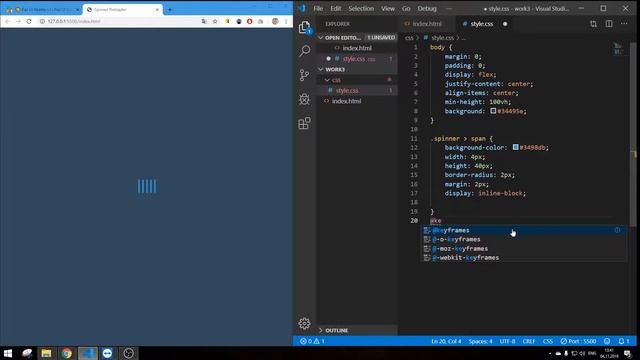Select the @-webkit-keyframes suggestion

[x=524, y=258]
